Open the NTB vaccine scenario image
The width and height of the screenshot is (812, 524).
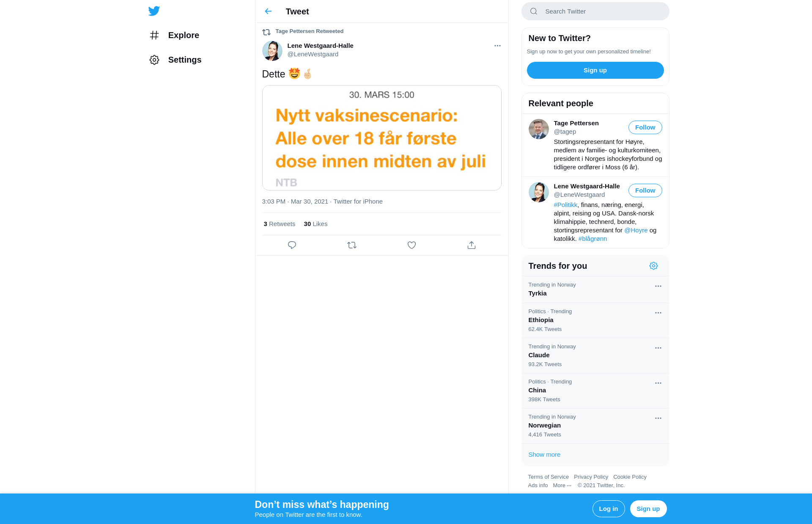(x=381, y=138)
